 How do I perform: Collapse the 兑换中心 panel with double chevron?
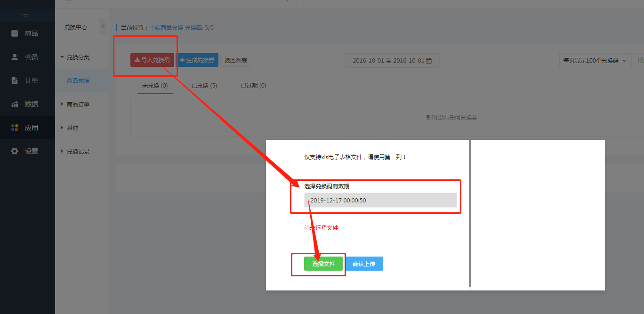click(x=103, y=26)
